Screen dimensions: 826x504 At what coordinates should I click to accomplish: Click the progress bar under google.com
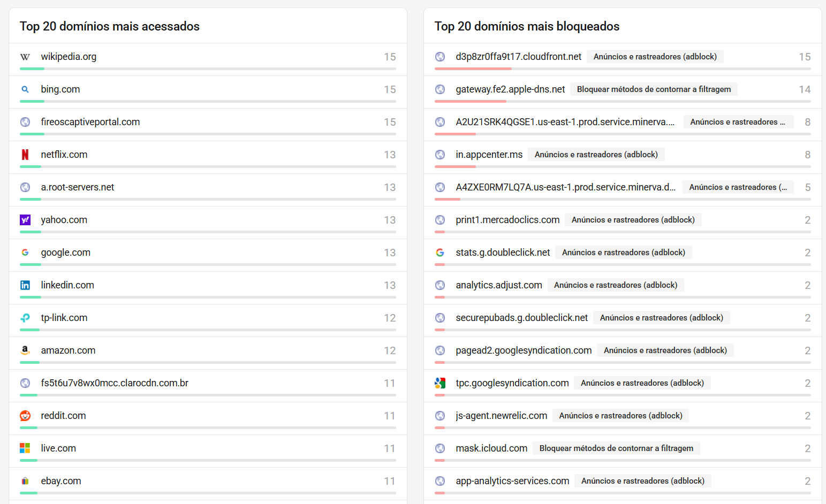pyautogui.click(x=208, y=264)
